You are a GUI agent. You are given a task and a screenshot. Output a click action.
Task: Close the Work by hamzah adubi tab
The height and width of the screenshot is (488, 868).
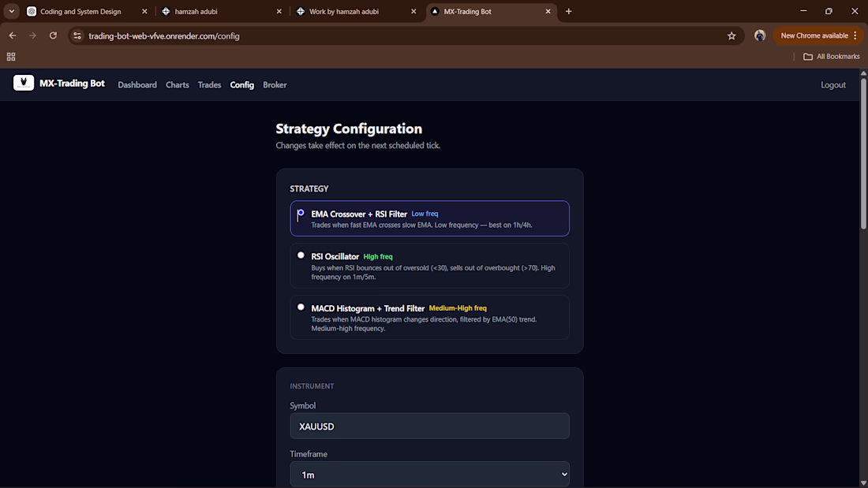tap(413, 11)
